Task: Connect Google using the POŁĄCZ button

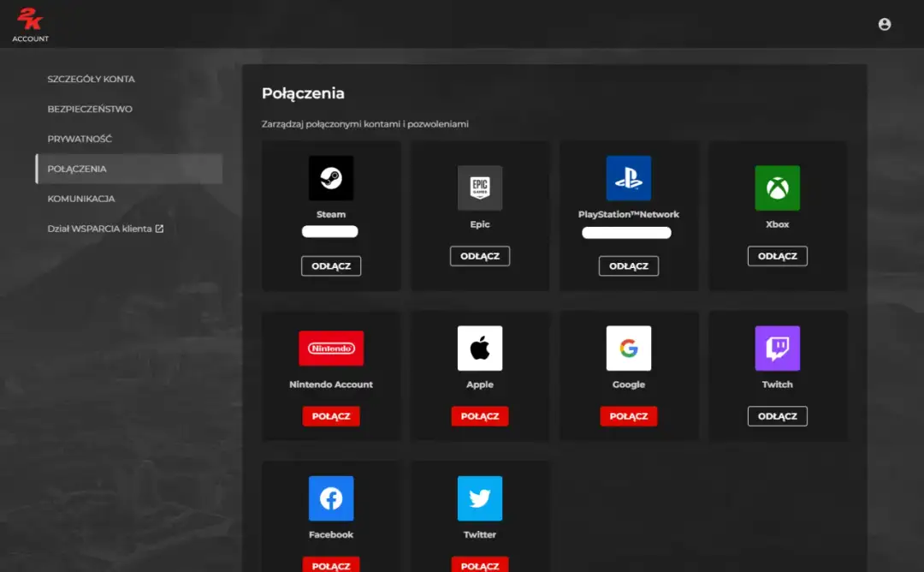Action: click(x=629, y=416)
